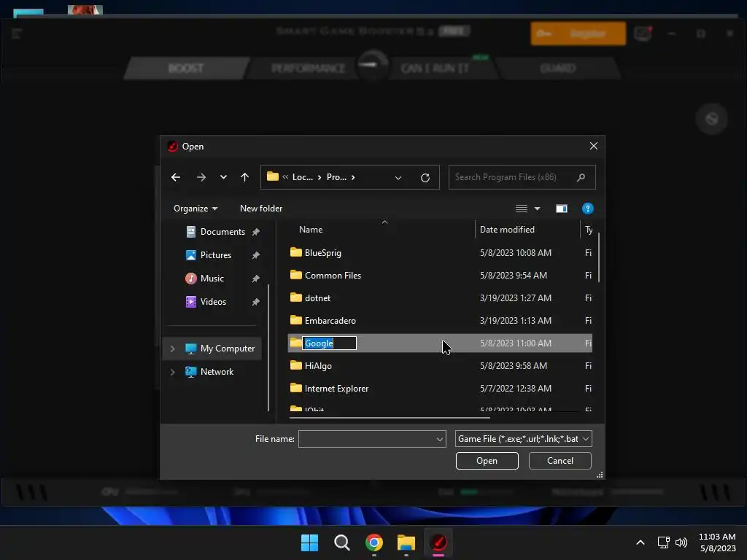Select the Common Files folder

[333, 275]
